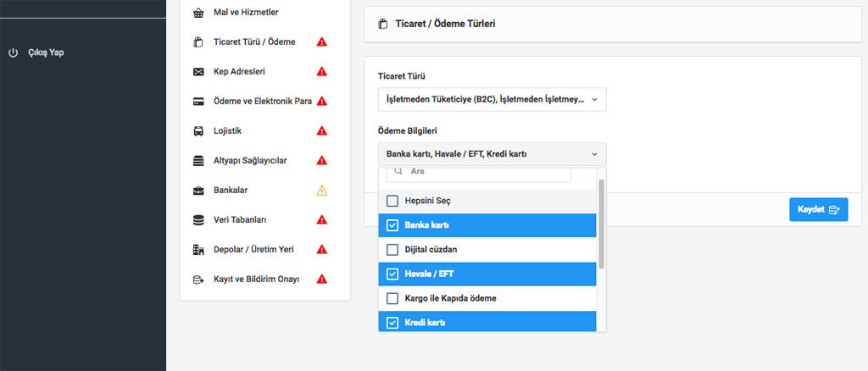Image resolution: width=868 pixels, height=371 pixels.
Task: Check the Hepsini Seç checkbox
Action: [392, 202]
